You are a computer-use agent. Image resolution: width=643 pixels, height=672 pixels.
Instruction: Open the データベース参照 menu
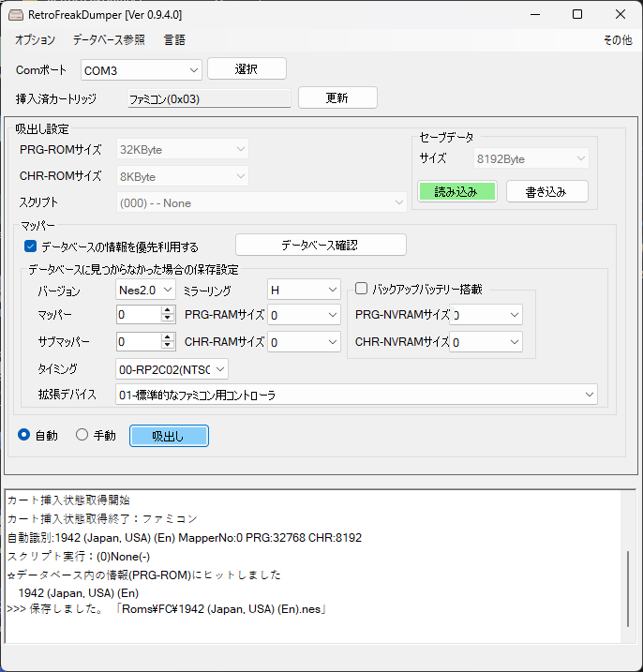(x=109, y=40)
